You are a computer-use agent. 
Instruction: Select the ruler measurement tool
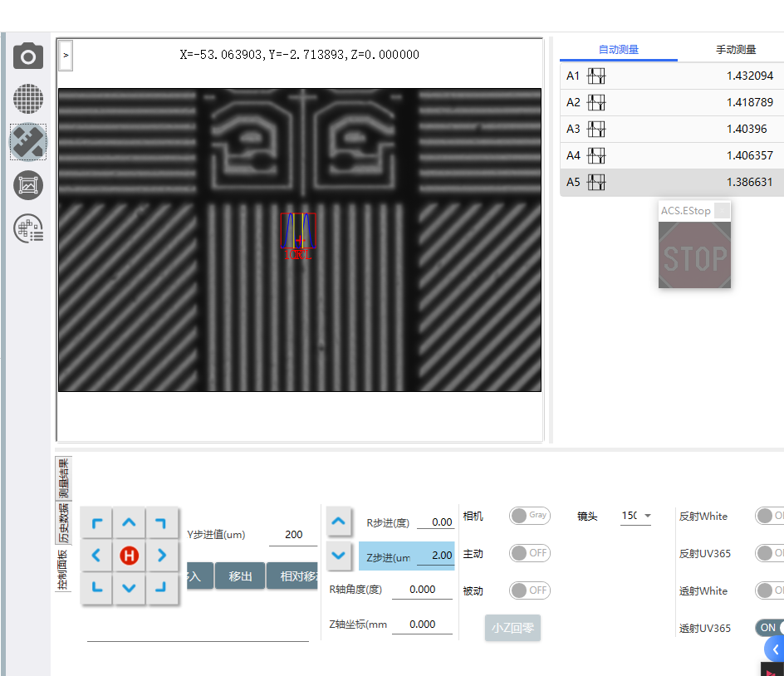pyautogui.click(x=28, y=142)
